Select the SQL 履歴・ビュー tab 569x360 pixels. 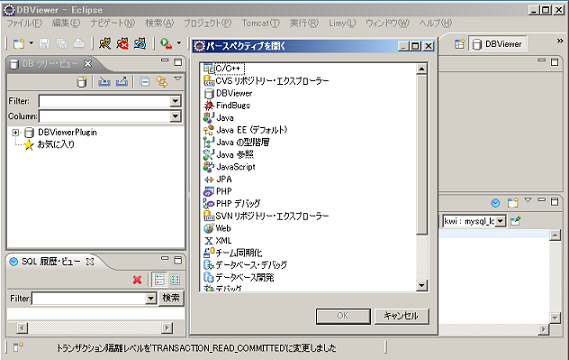[51, 261]
